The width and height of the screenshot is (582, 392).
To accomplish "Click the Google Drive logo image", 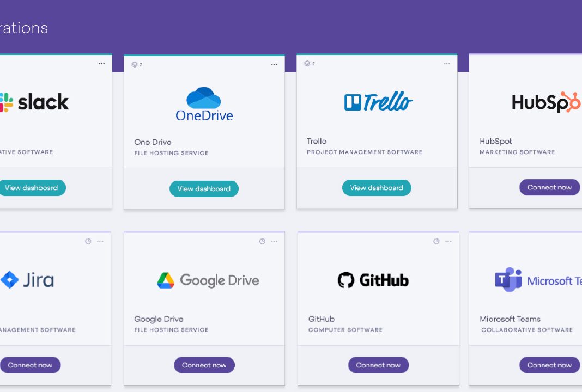I will (x=208, y=280).
